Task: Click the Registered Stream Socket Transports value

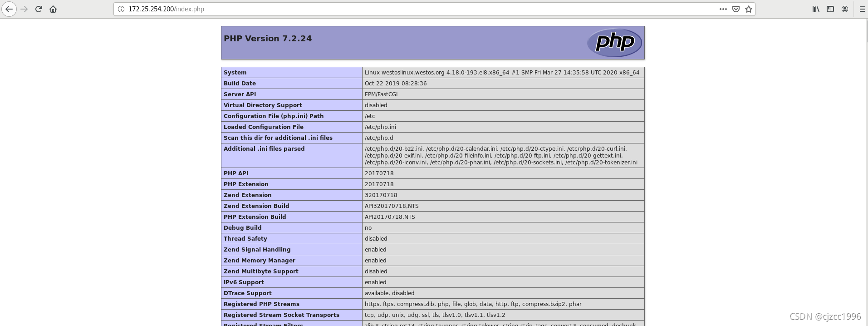Action: point(435,315)
